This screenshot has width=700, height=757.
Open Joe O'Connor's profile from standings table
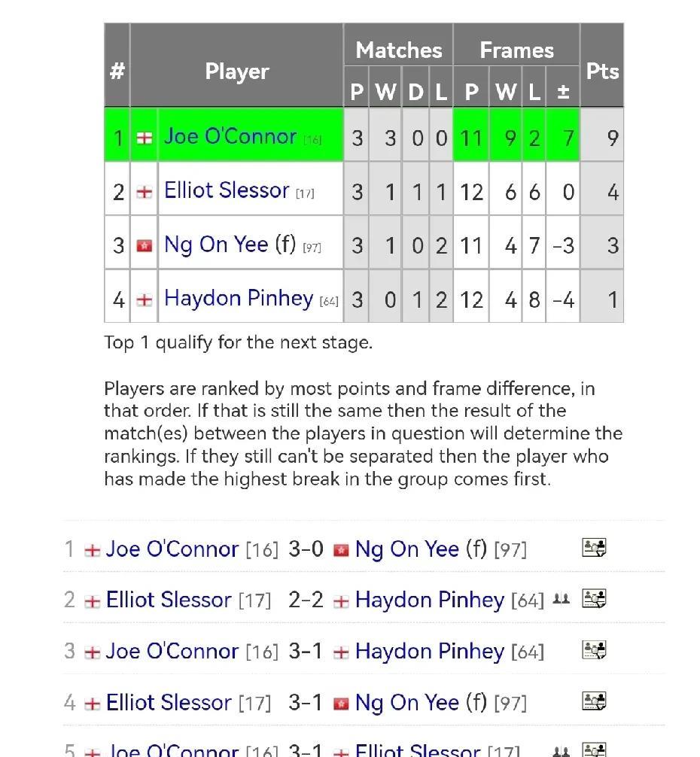click(230, 136)
